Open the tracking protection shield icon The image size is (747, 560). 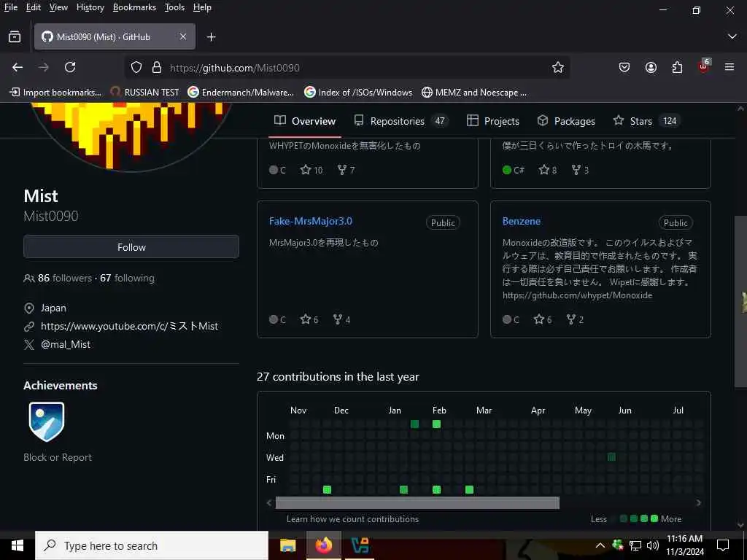coord(136,68)
